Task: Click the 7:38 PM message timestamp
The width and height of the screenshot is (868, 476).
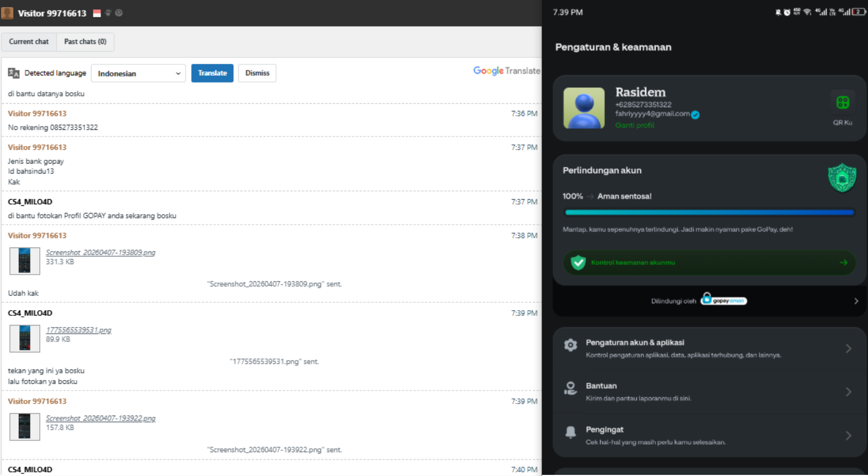Action: (524, 236)
